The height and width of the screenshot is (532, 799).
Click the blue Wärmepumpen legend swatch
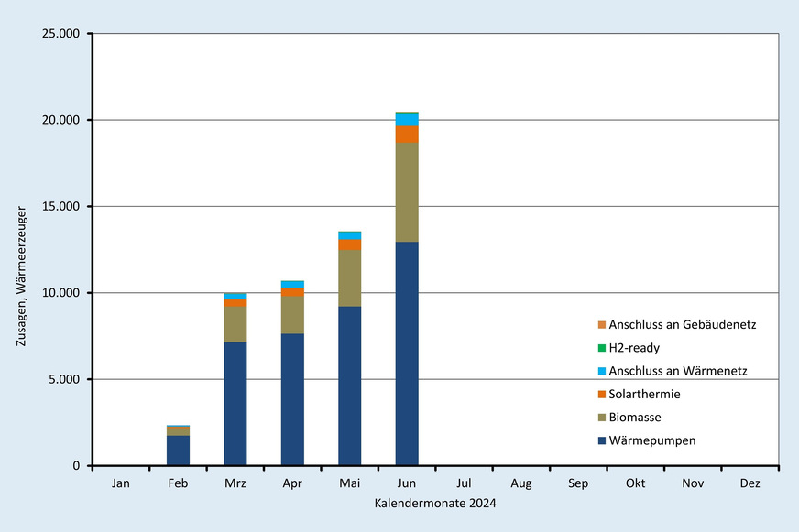pos(601,440)
